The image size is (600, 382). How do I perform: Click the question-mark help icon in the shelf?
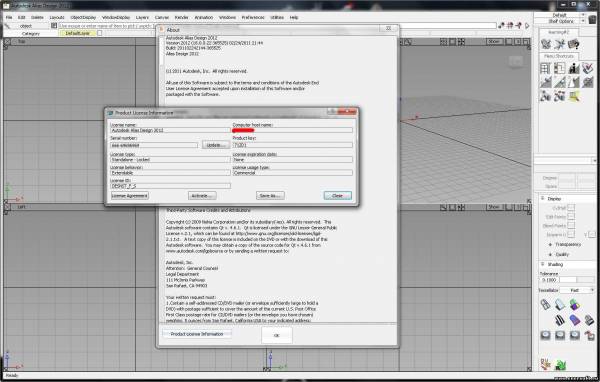[x=574, y=44]
